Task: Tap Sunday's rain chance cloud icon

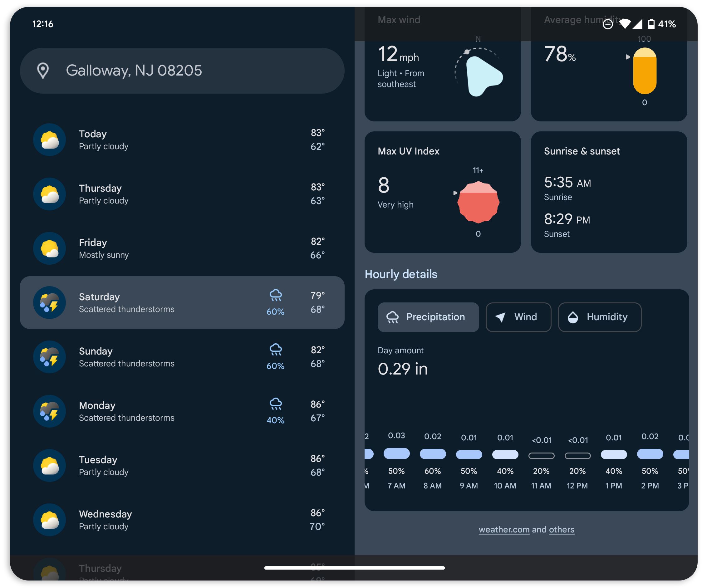Action: click(x=276, y=350)
